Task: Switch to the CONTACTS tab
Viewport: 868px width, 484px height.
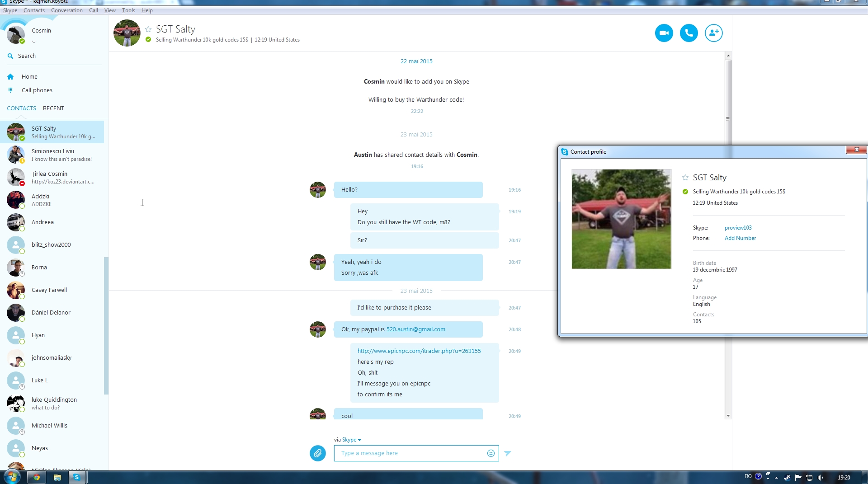Action: pos(21,108)
